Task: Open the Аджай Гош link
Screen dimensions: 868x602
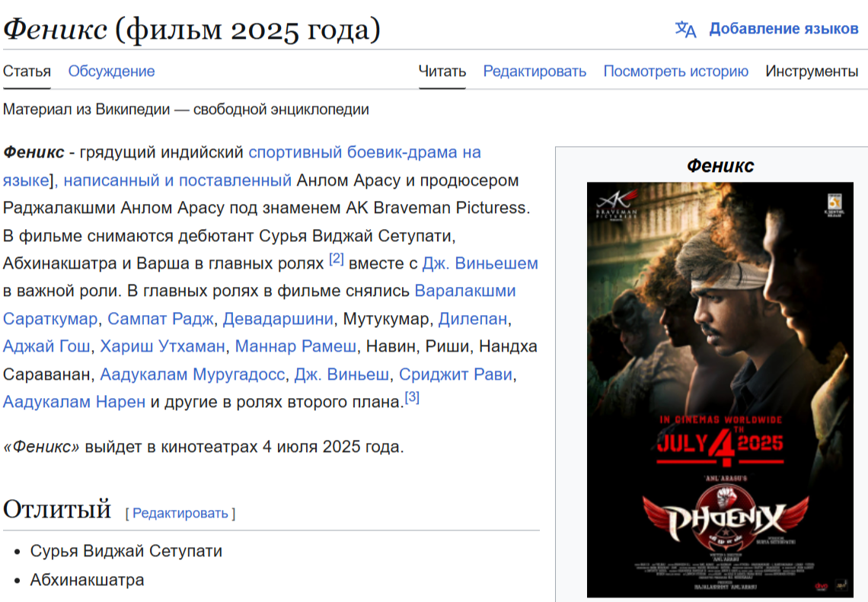Action: pyautogui.click(x=46, y=346)
